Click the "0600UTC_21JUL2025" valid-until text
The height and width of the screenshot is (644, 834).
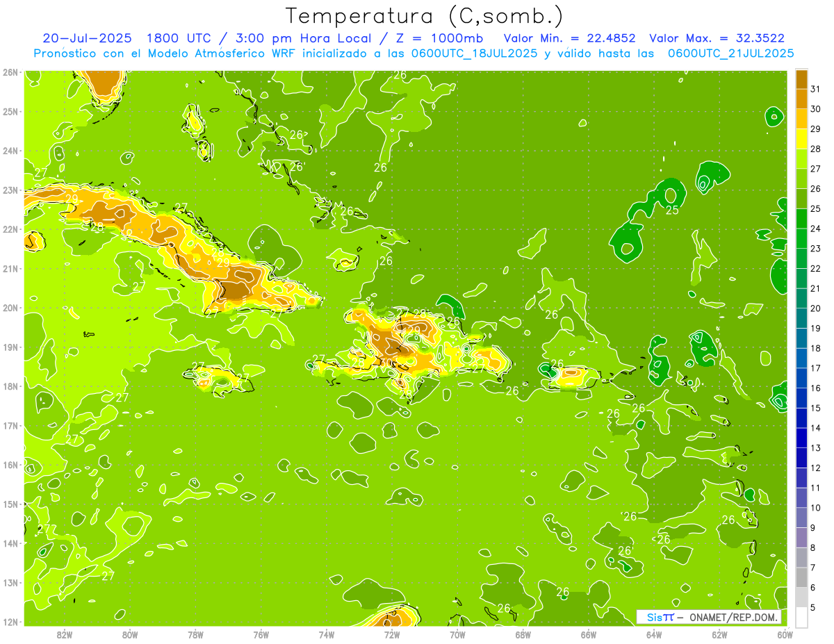pos(730,53)
